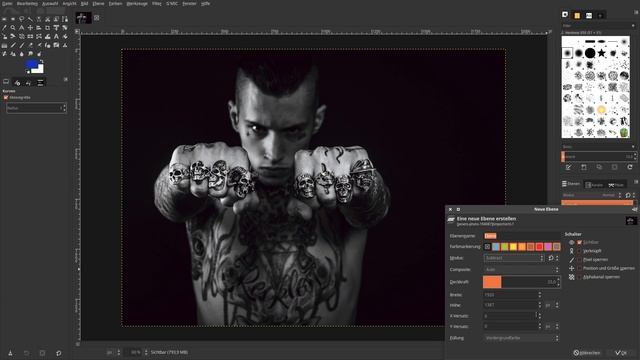
Task: Toggle the Sichtbar checkbox
Action: [580, 242]
